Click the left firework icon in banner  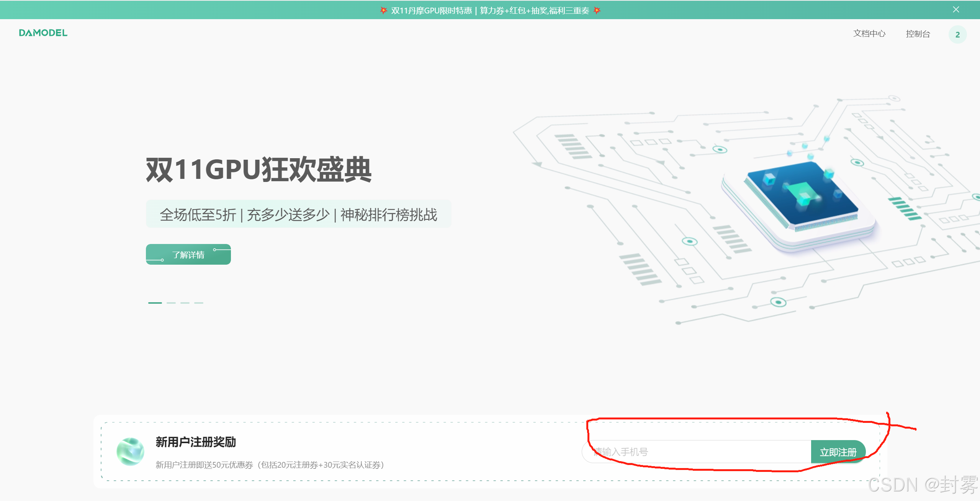(383, 10)
